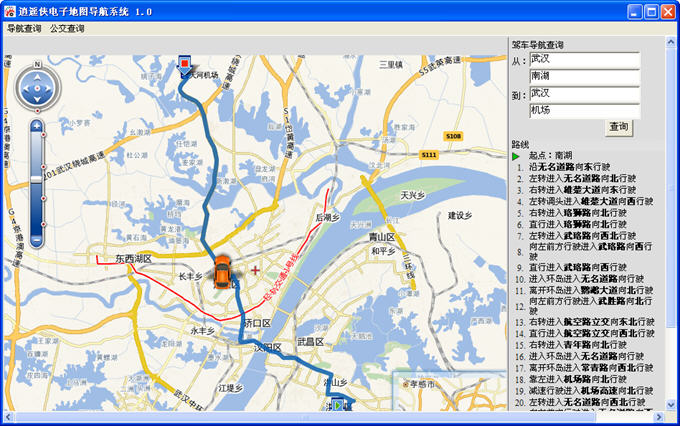Select route step 19 减速行驶进入机场高速
Image resolution: width=680 pixels, height=426 pixels.
591,391
